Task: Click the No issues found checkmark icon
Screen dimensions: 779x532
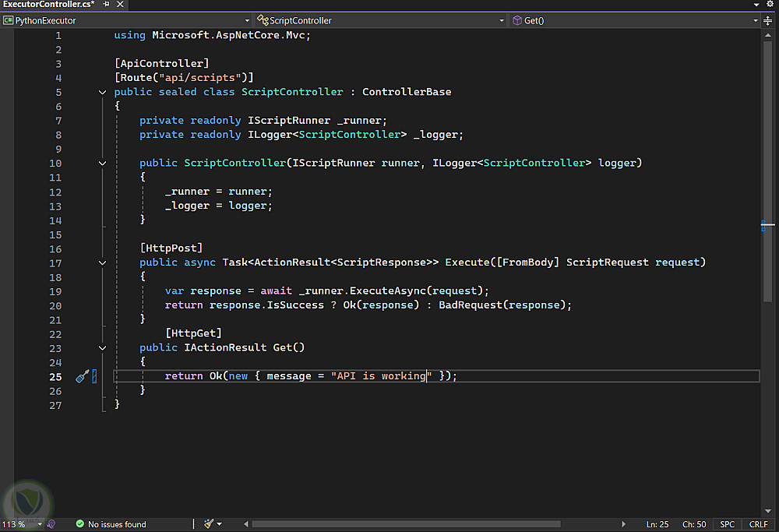Action: point(80,524)
